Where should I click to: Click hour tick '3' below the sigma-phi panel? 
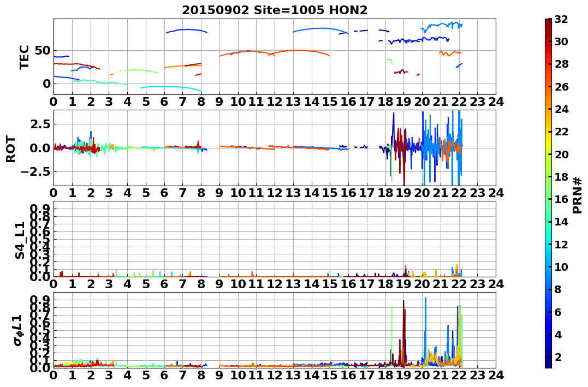tap(109, 375)
